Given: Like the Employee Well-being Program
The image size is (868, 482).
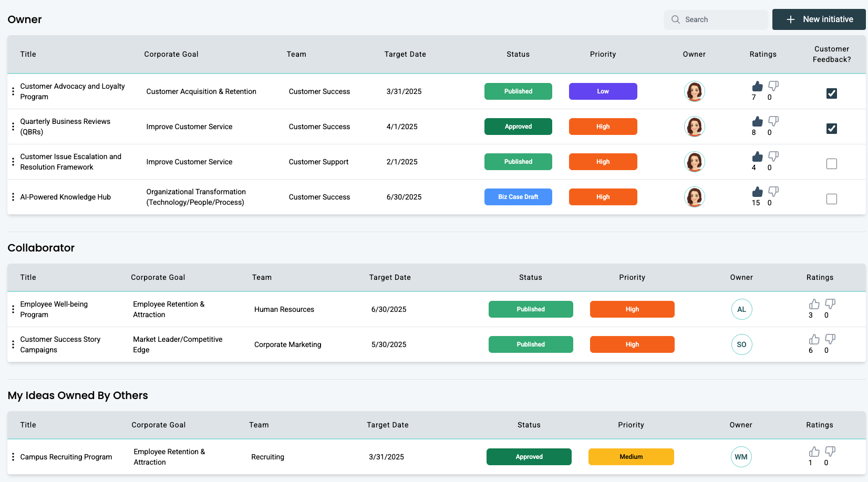Looking at the screenshot, I should 814,304.
